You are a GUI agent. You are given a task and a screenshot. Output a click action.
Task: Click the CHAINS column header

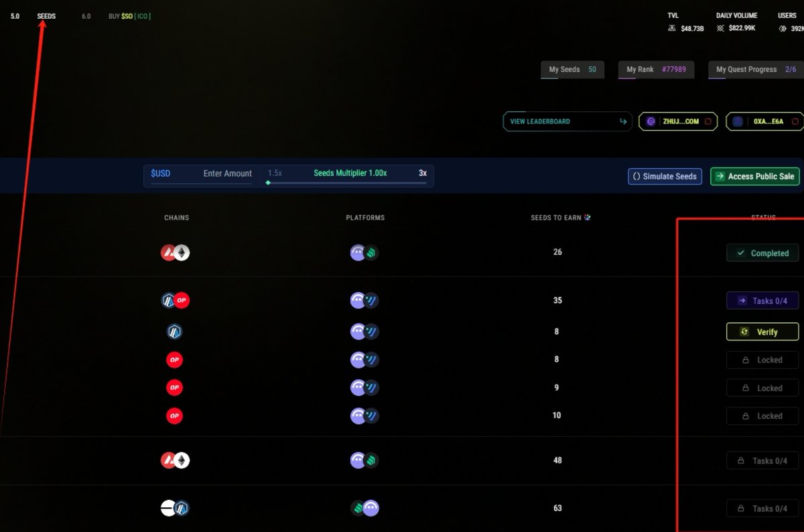coord(176,218)
